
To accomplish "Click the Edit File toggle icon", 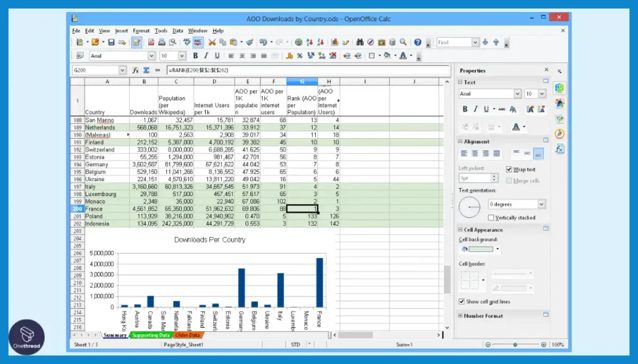I will [136, 42].
